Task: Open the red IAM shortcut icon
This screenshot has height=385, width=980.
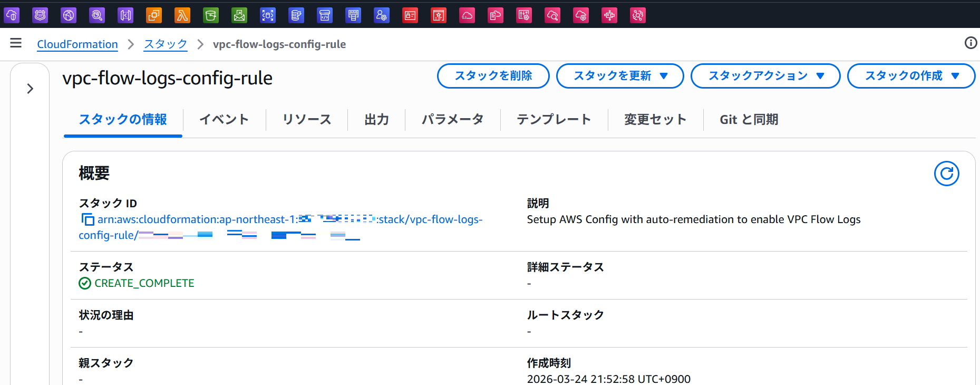Action: coord(410,15)
